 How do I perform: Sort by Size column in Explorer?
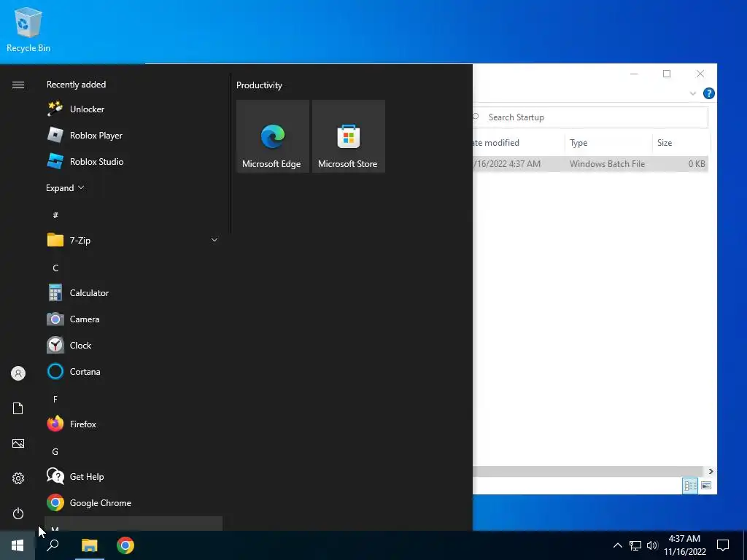click(681, 143)
